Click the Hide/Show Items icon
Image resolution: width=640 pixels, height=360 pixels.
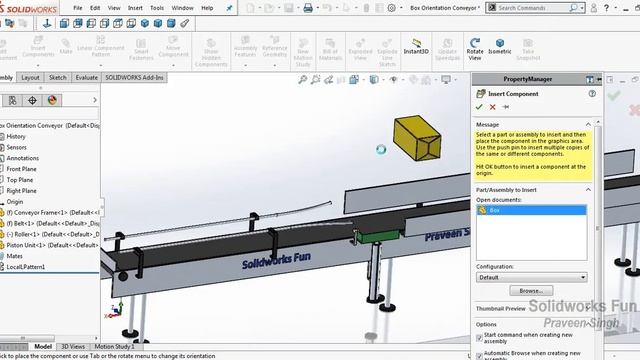[393, 80]
